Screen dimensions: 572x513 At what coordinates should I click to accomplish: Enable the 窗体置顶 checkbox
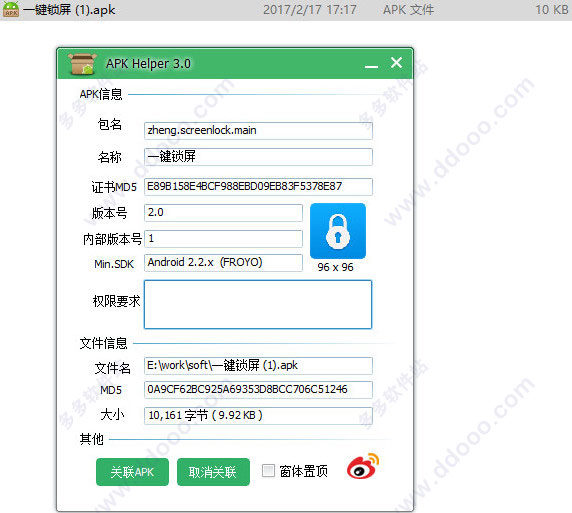[268, 471]
